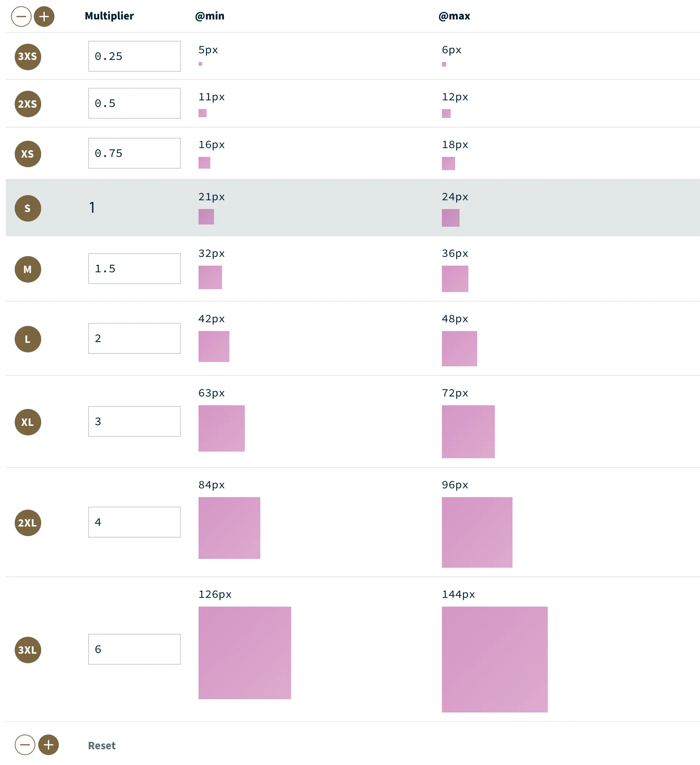Image resolution: width=700 pixels, height=765 pixels.
Task: Click the bottom plus icon beside Reset
Action: coord(49,745)
